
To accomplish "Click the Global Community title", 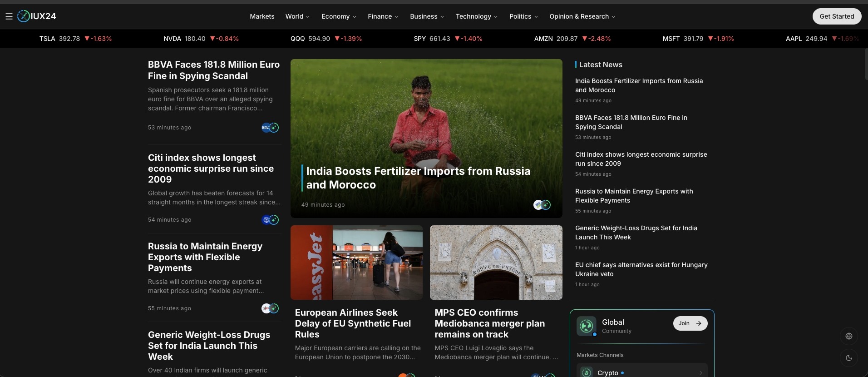I will 613,322.
